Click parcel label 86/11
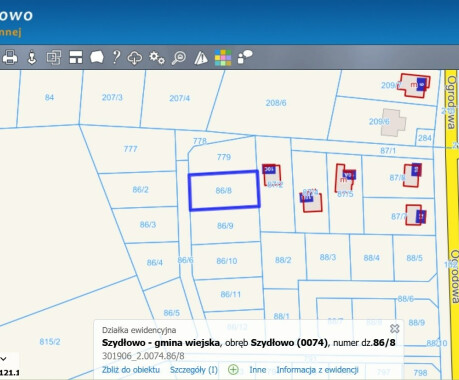 231,294
